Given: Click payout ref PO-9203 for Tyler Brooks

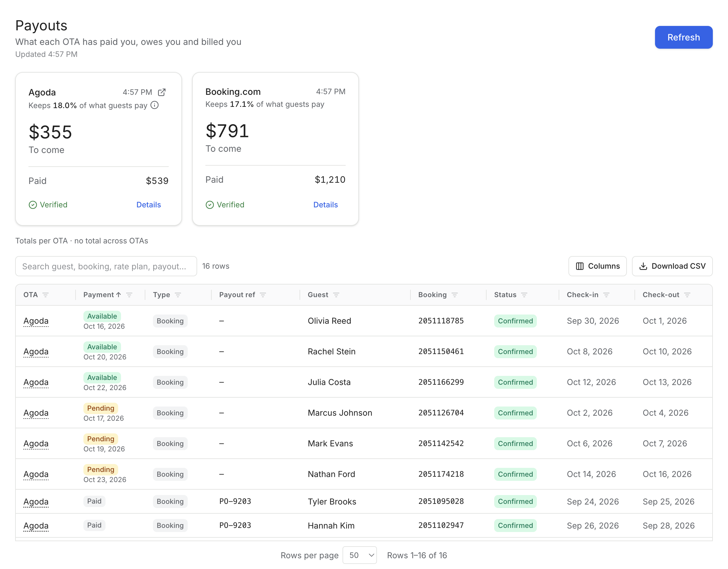Looking at the screenshot, I should (235, 501).
